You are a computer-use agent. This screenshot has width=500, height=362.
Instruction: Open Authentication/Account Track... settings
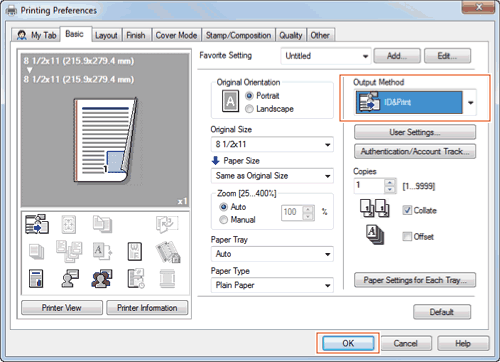coord(415,152)
